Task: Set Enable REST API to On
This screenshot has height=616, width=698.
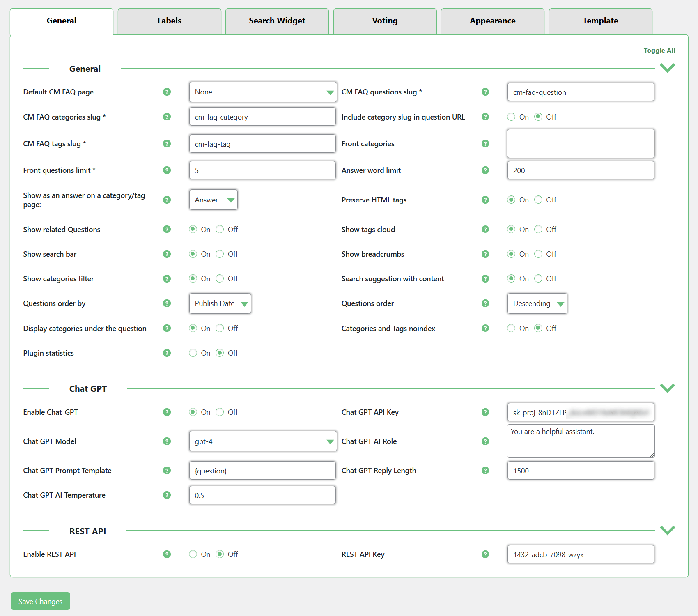Action: (x=193, y=554)
